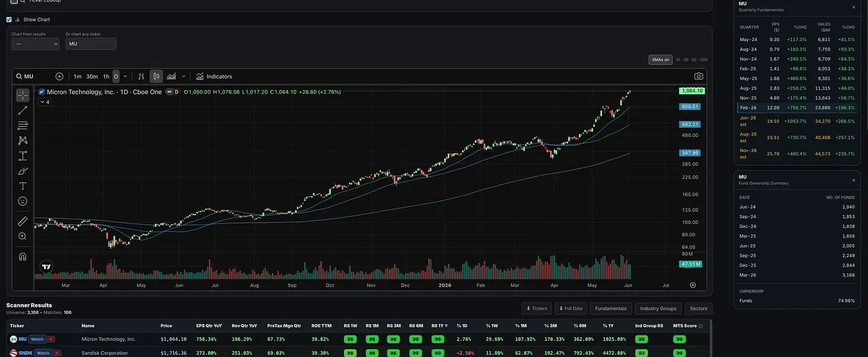Image resolution: width=868 pixels, height=357 pixels.
Task: Toggle magnet mode in chart toolbar
Action: pyautogui.click(x=23, y=257)
